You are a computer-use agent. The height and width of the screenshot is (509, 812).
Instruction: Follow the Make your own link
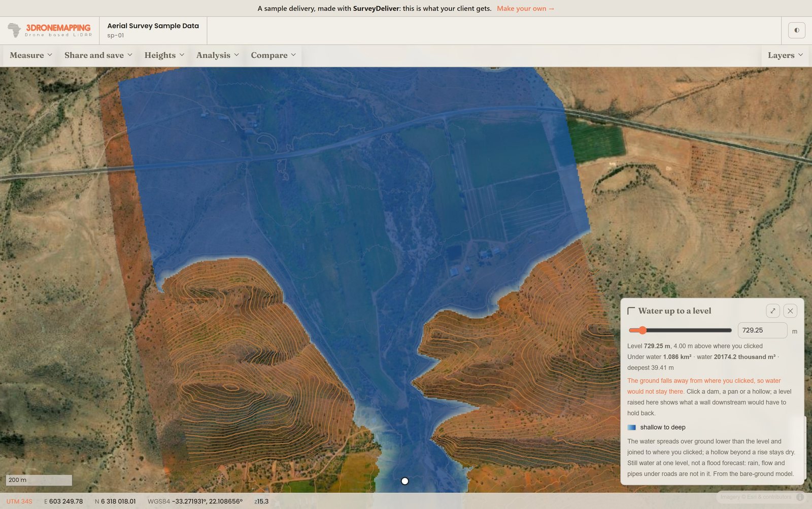tap(526, 9)
